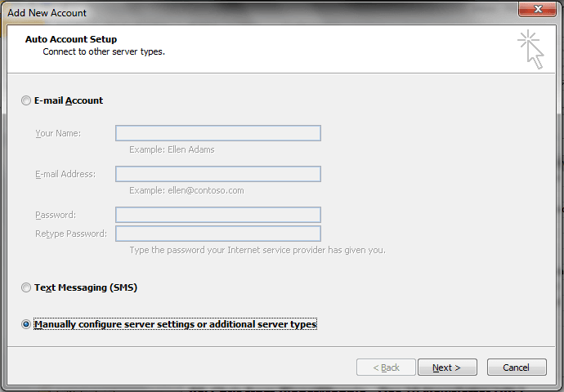Click the greyed-out Back button
564x392 pixels.
pos(386,367)
